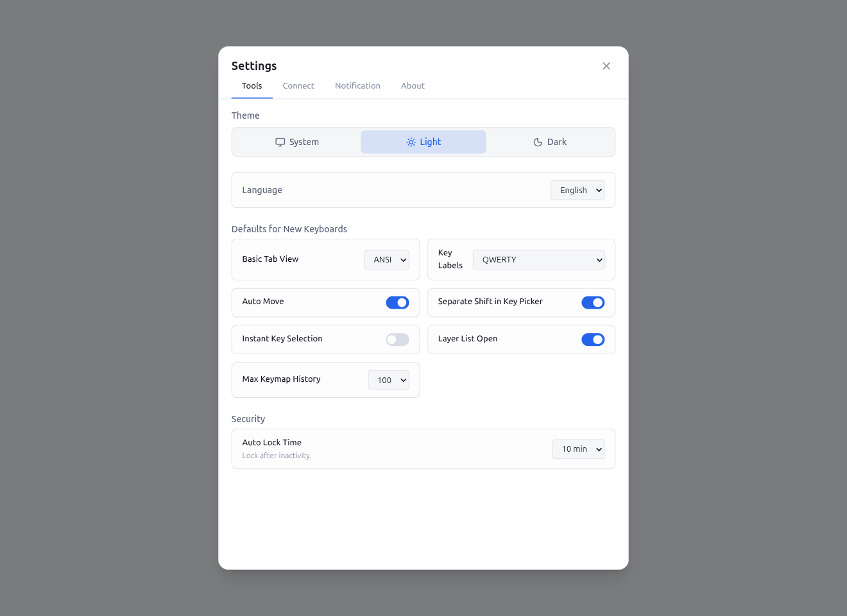Choose the System theme button
Screen dimensions: 847x616
(296, 141)
